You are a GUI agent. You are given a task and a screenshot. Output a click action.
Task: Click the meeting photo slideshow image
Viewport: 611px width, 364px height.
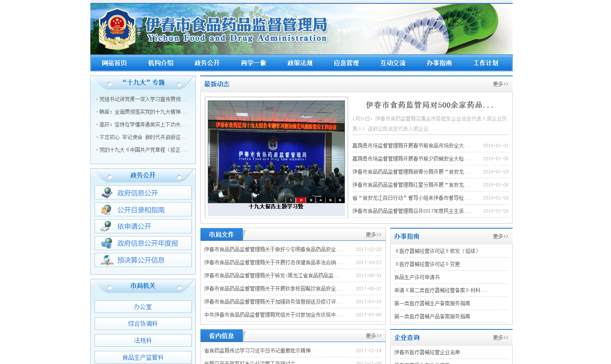pyautogui.click(x=276, y=151)
